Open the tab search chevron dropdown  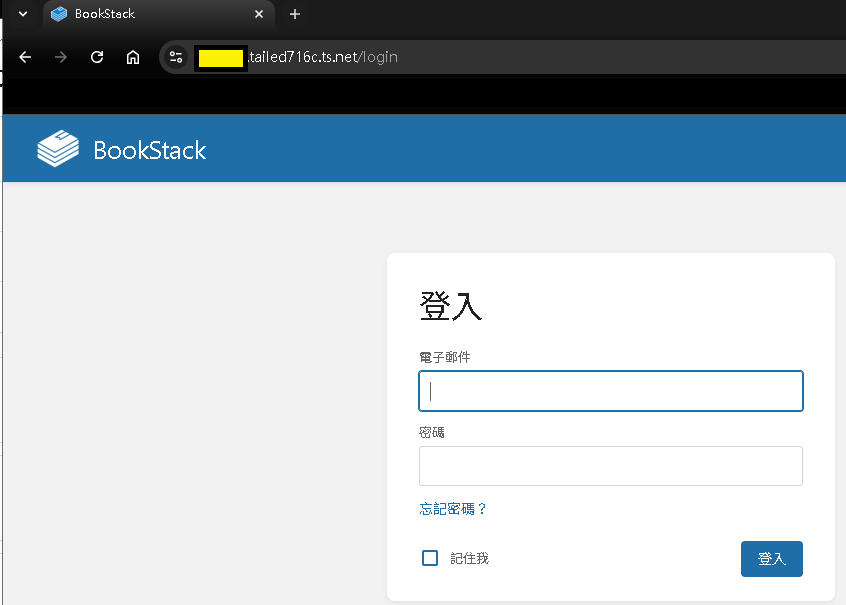pyautogui.click(x=22, y=14)
